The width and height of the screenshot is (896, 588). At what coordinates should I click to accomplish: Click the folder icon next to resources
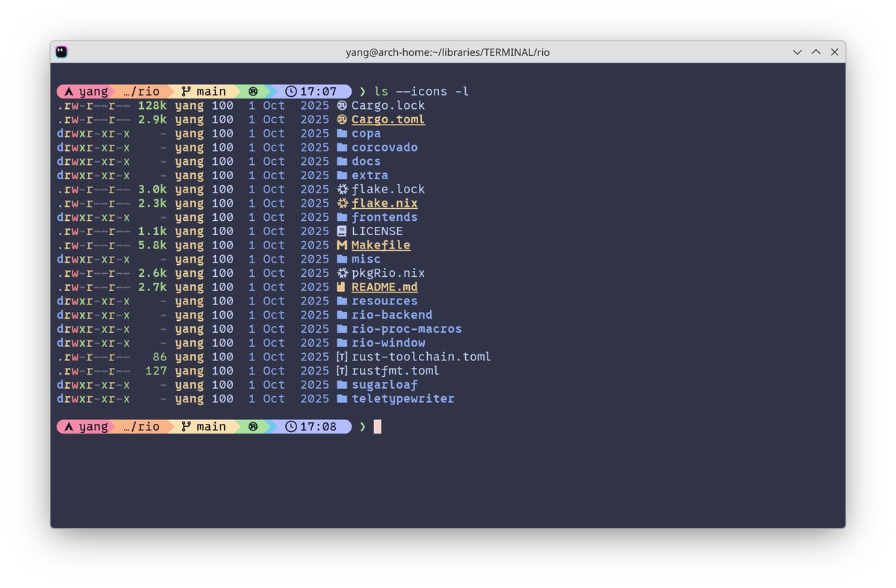(x=342, y=301)
